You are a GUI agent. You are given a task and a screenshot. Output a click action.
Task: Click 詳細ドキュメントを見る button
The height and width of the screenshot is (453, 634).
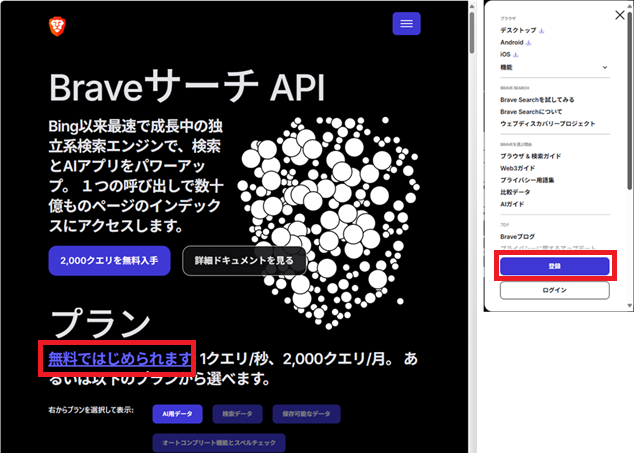(x=244, y=261)
